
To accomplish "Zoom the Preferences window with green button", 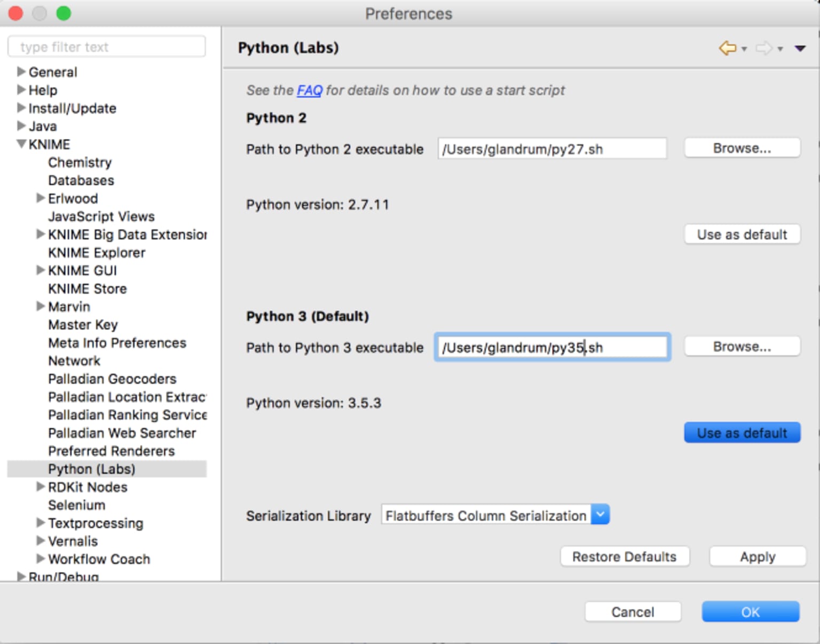I will (64, 13).
